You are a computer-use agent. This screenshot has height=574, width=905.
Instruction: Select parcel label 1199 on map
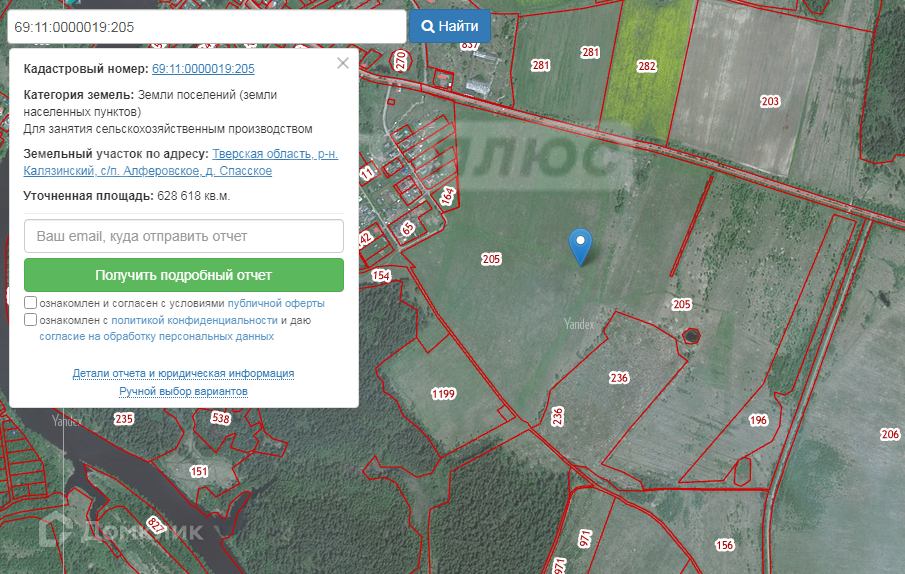tap(443, 394)
